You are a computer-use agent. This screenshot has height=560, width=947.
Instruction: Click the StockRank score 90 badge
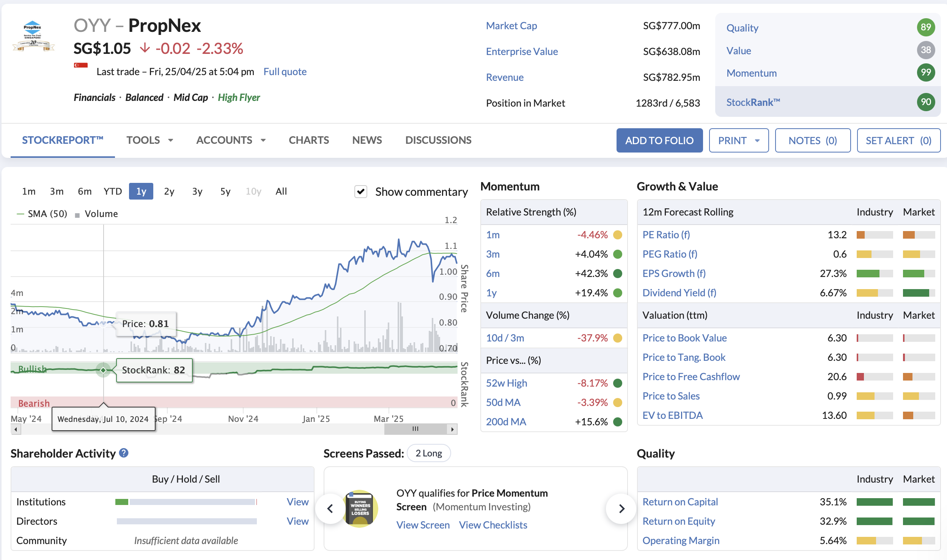click(926, 102)
